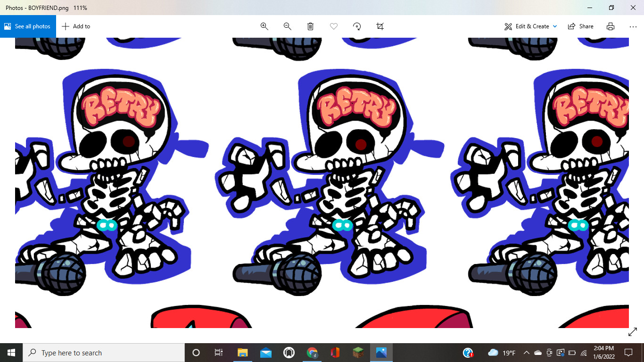Click the Zoom out magnifier icon
644x362 pixels.
click(288, 26)
